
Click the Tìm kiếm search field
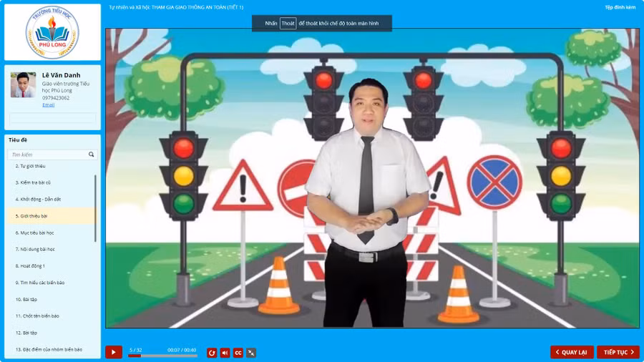47,155
